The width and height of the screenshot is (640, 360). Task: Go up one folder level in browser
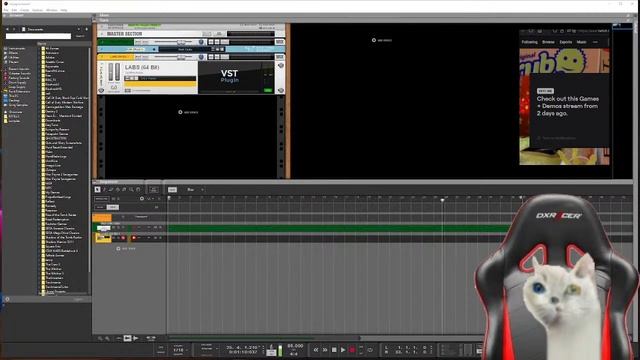[86, 29]
